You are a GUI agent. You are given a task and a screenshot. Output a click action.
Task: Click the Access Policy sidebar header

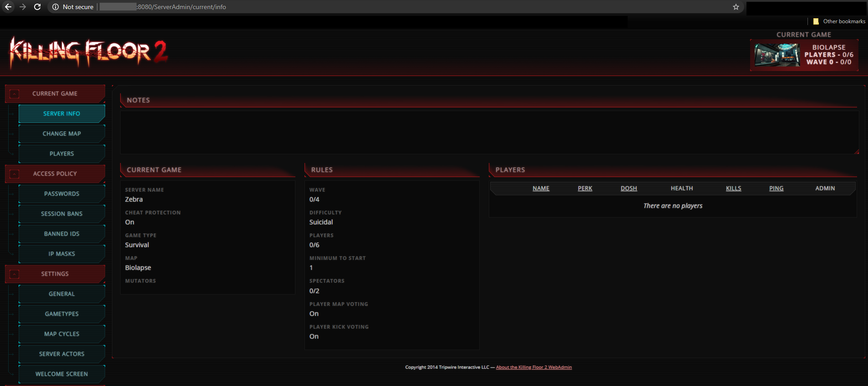pyautogui.click(x=55, y=174)
